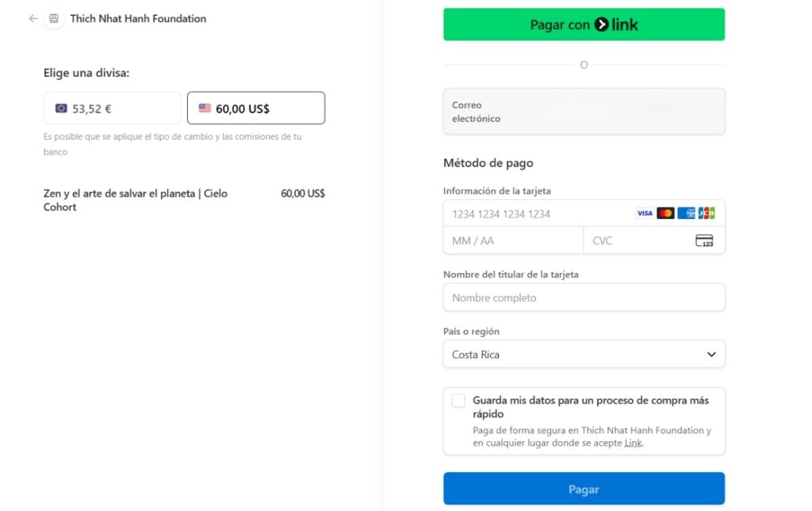This screenshot has height=511, width=812.
Task: Click the American Express logo
Action: click(686, 213)
